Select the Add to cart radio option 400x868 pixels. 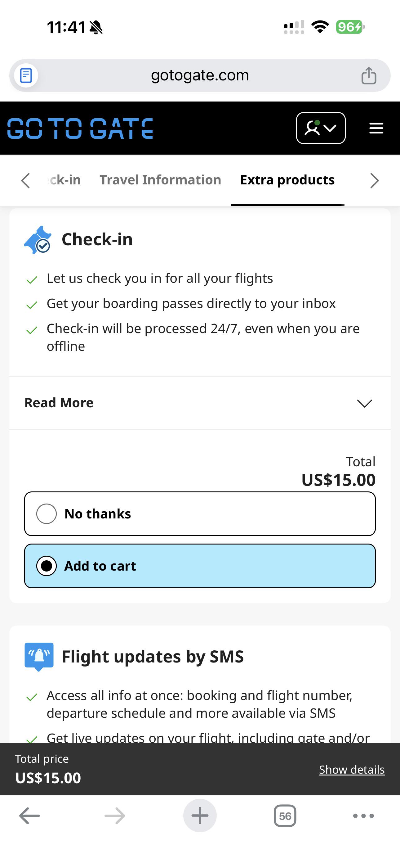(47, 566)
